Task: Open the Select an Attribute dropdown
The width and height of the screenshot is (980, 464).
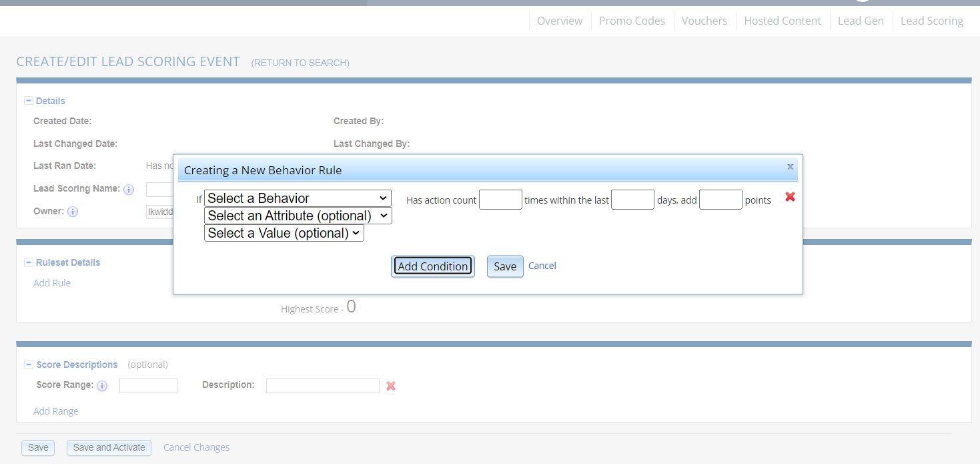Action: pyautogui.click(x=298, y=216)
